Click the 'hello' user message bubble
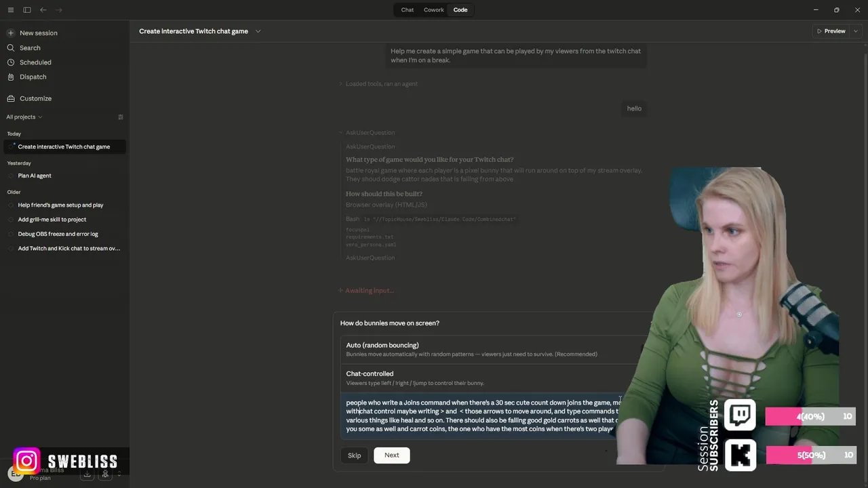The width and height of the screenshot is (868, 488). (634, 108)
